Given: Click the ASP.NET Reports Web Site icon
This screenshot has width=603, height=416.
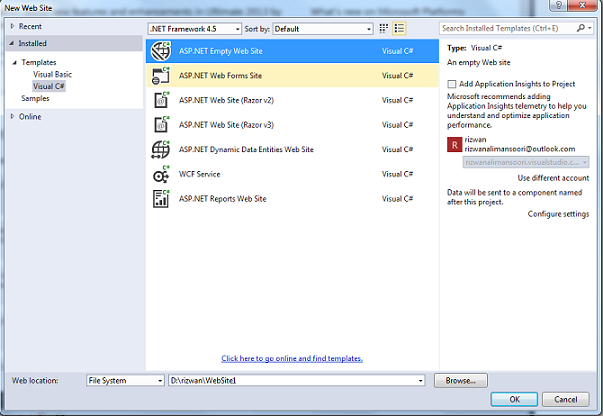Looking at the screenshot, I should tap(161, 199).
